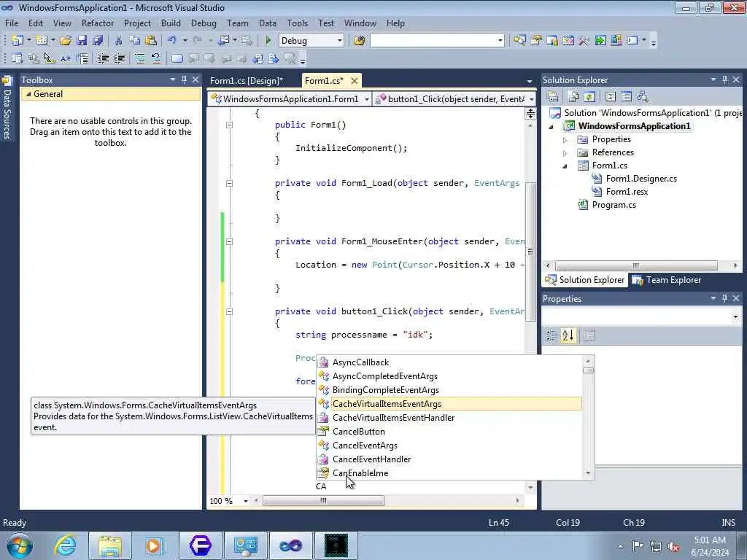Expand the Properties node in Solution Explorer
Screen dimensions: 747x560
coord(565,140)
